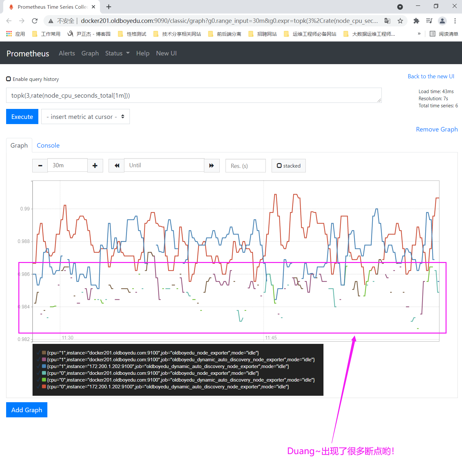
Task: Open the 前后端分离 bookmark folder
Action: (x=225, y=34)
